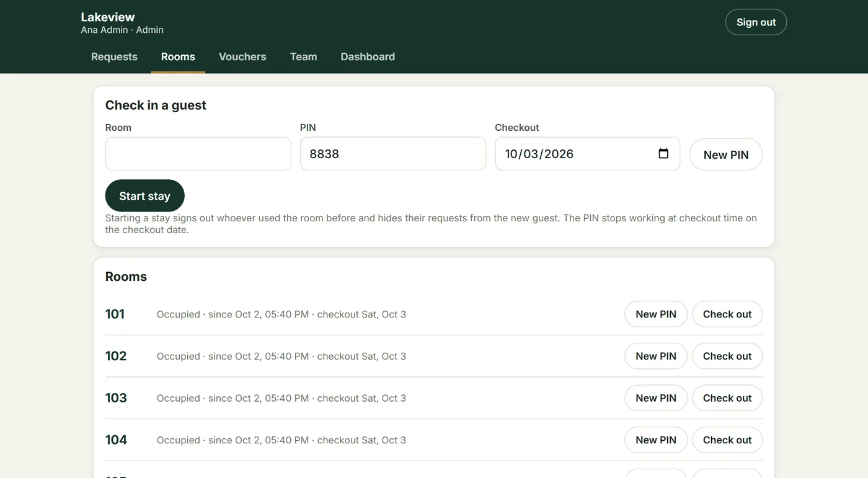868x478 pixels.
Task: Click the PIN field showing 8838
Action: (x=392, y=154)
